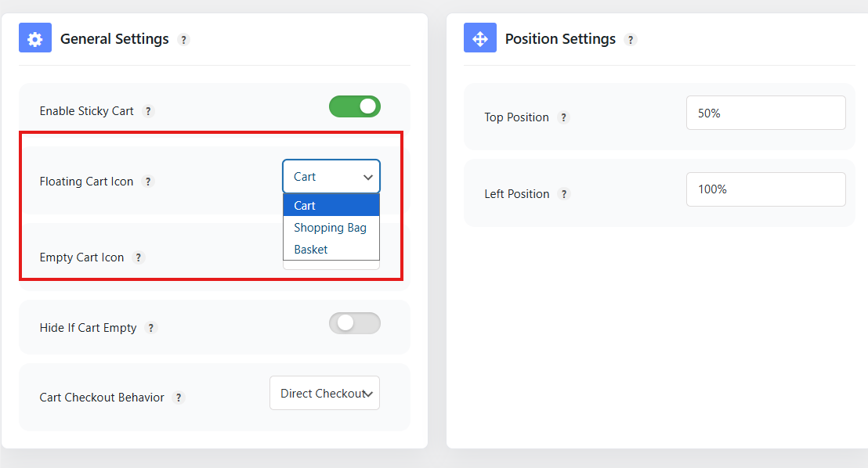The width and height of the screenshot is (868, 468).
Task: Open help tooltip next to General Settings
Action: pyautogui.click(x=184, y=40)
